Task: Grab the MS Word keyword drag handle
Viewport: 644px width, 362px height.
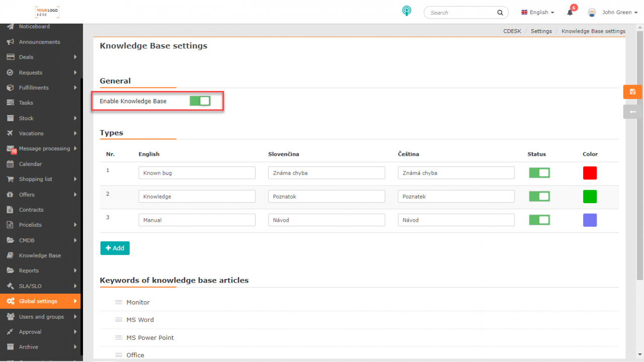Action: (119, 320)
